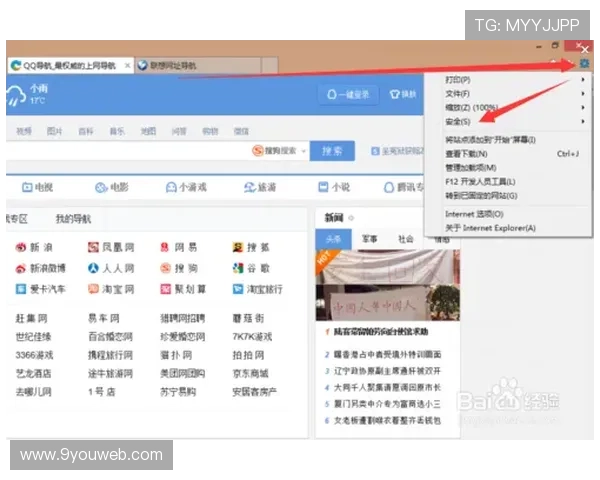This screenshot has width=600, height=480.
Task: Click the 谷歌 logo icon
Action: coord(238,268)
